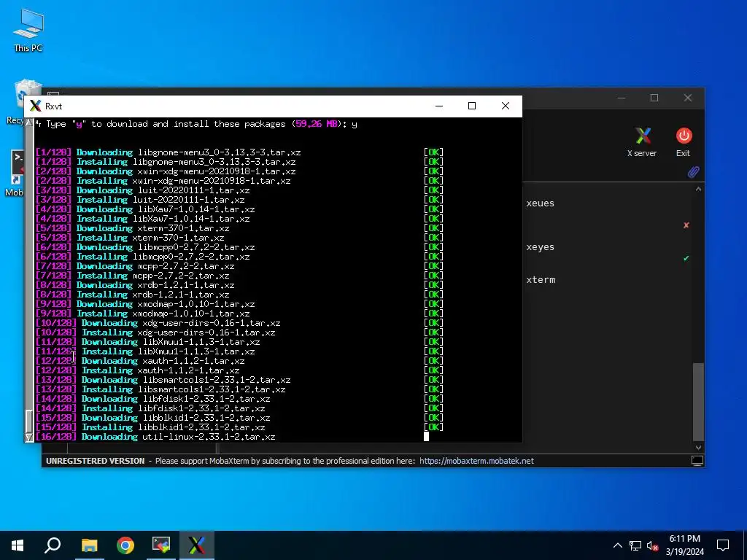Click the 59.26 MB package size text

317,124
